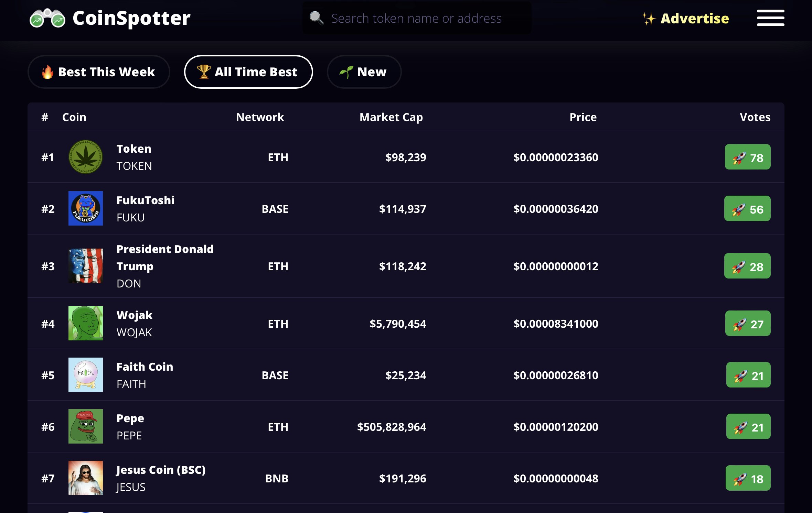This screenshot has width=812, height=513.
Task: Focus the token search field
Action: pos(417,18)
